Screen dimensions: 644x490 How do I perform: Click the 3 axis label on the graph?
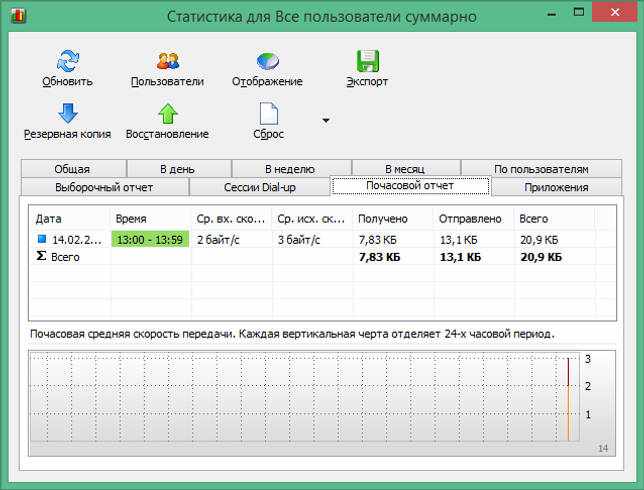coord(588,359)
